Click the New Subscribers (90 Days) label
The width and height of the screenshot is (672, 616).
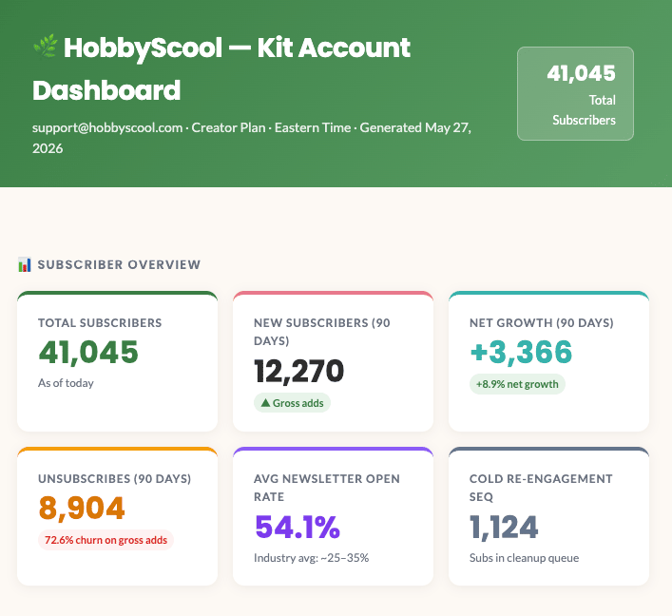tap(322, 332)
